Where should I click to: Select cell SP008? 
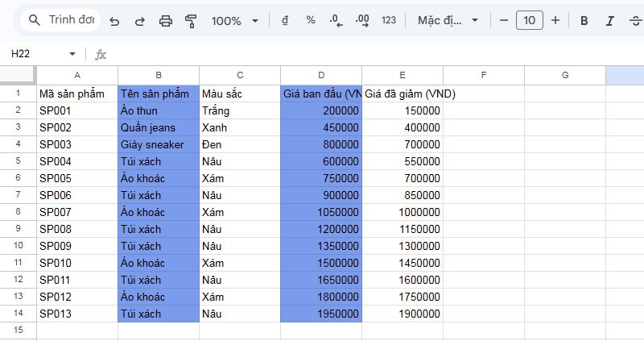(77, 229)
